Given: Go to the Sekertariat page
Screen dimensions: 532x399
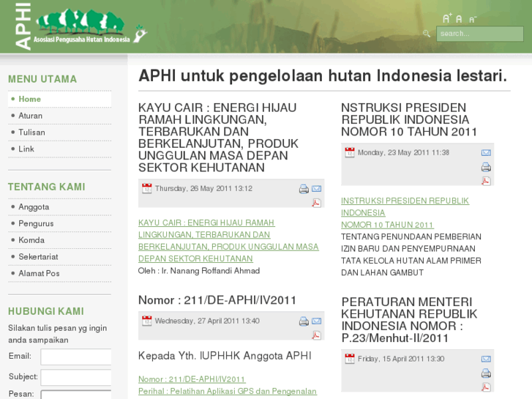Looking at the screenshot, I should click(60, 257).
